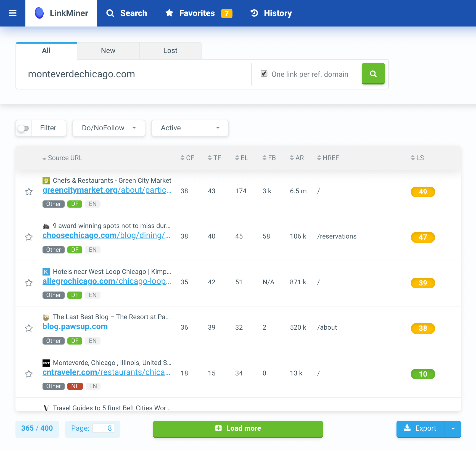The image size is (476, 450).
Task: Click the link strength 38 badge
Action: 423,328
